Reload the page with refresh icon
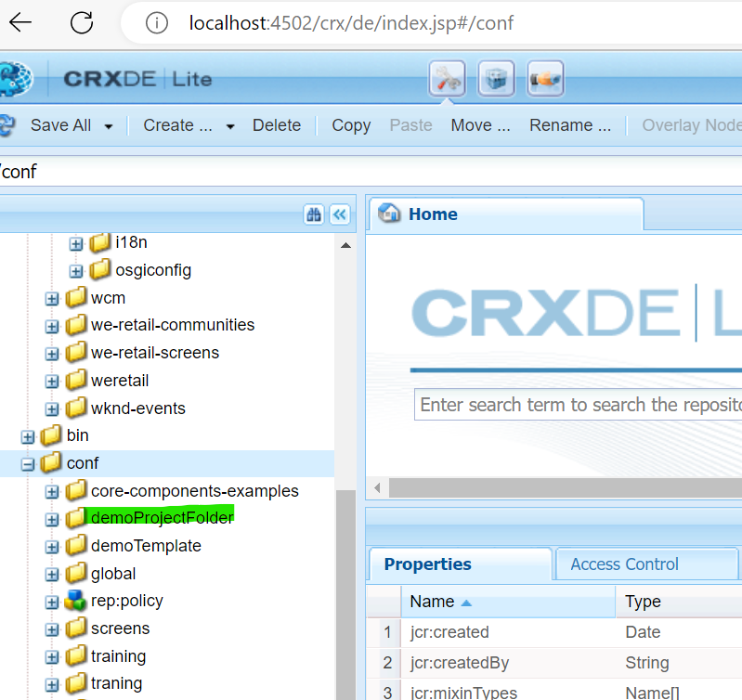 pyautogui.click(x=82, y=22)
